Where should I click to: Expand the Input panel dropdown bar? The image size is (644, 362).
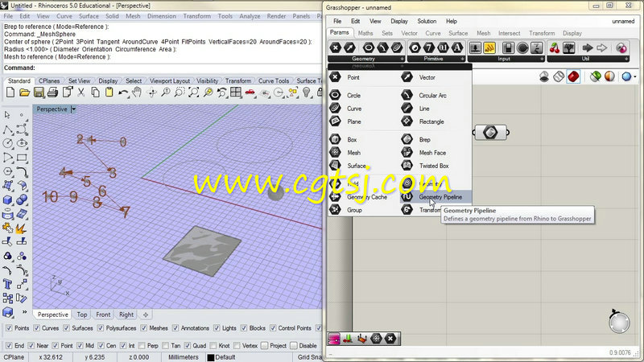(x=506, y=59)
